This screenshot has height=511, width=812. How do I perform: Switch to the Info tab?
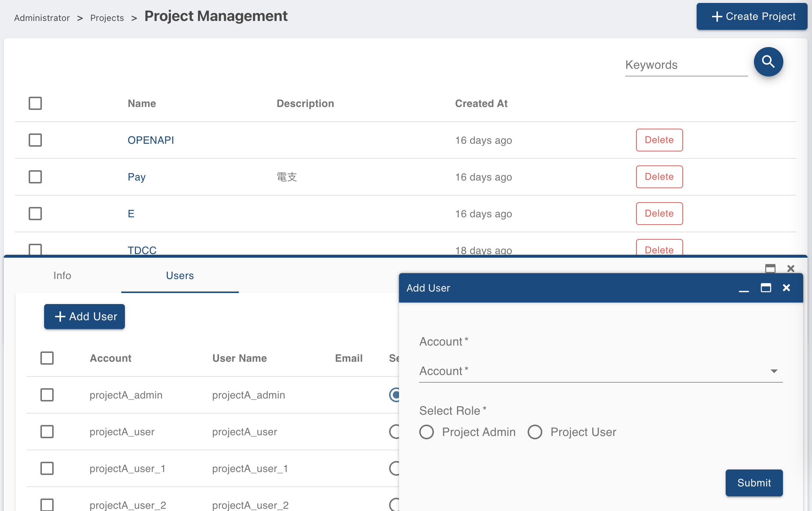(62, 275)
